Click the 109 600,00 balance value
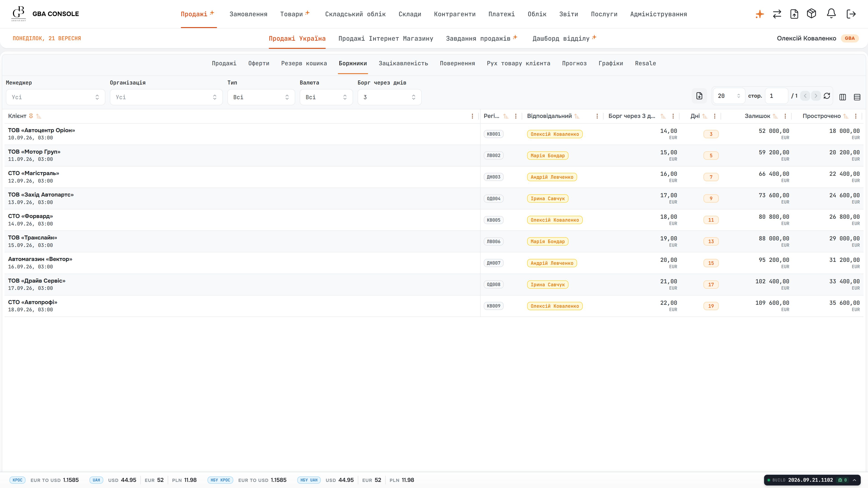This screenshot has height=488, width=868. [772, 303]
